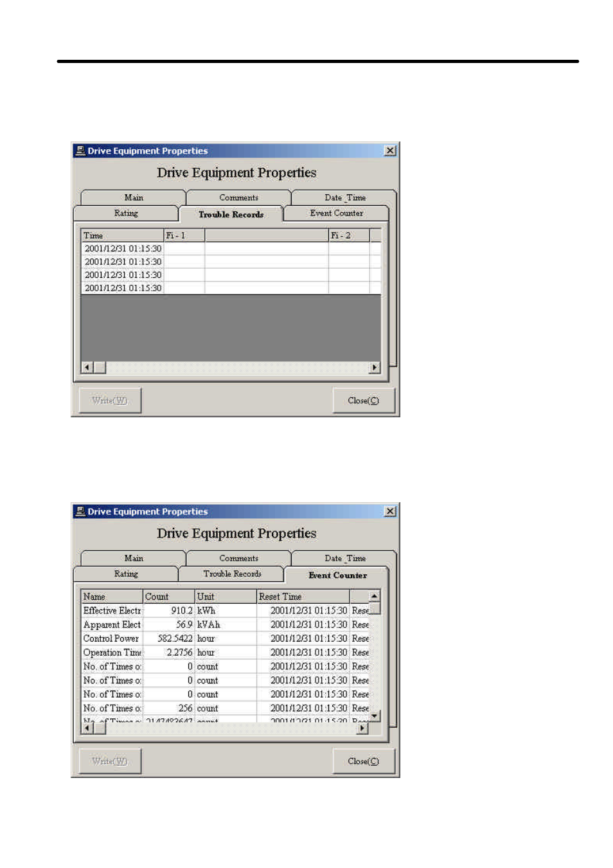Click count value 2.2756
The image size is (613, 868).
click(169, 653)
